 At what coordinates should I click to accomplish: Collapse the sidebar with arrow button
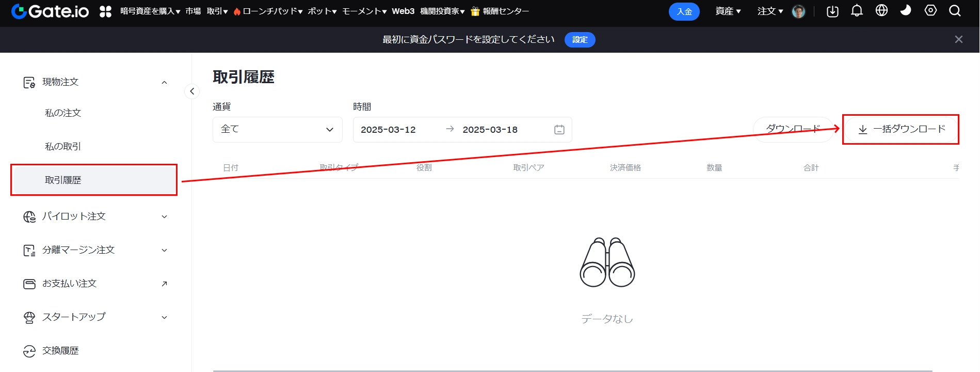[192, 91]
